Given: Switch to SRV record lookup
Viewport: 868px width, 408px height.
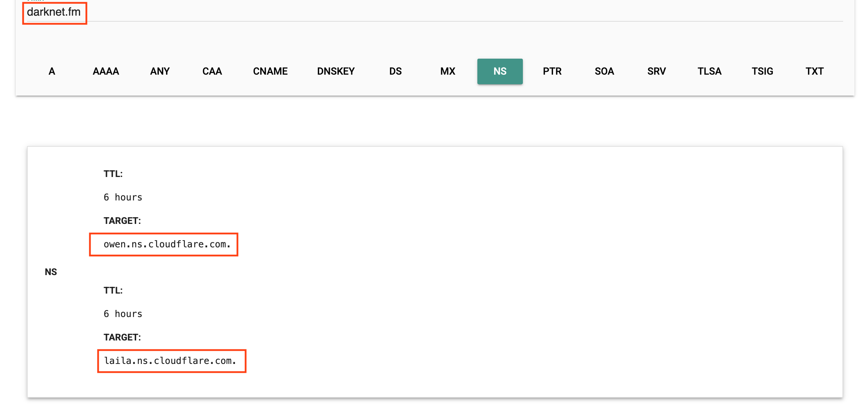Looking at the screenshot, I should [x=656, y=71].
